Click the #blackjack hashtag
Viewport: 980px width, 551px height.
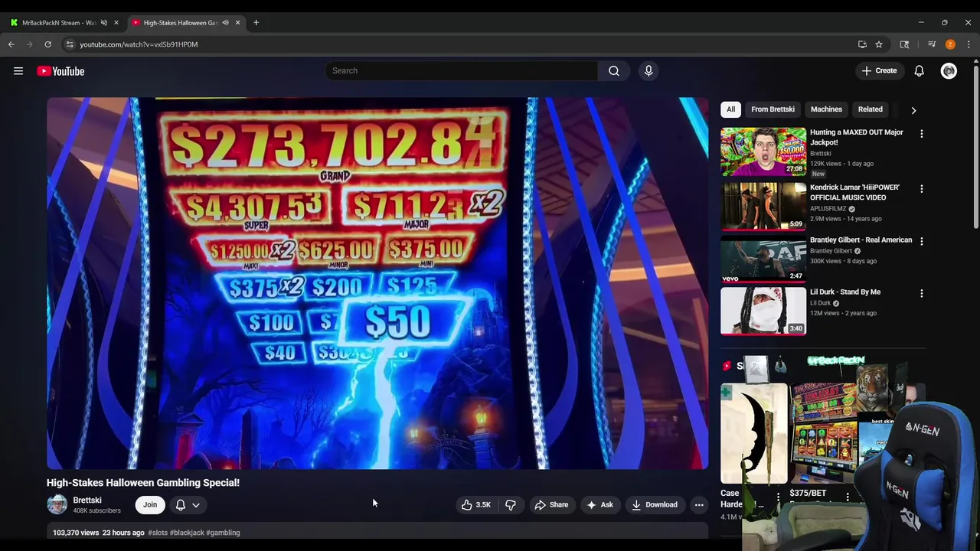(x=187, y=533)
